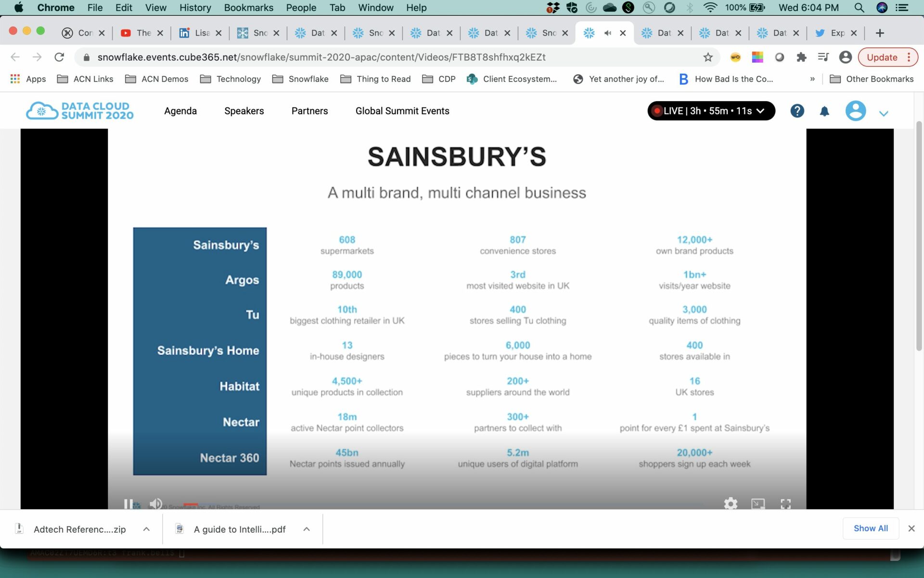Screen dimensions: 924x578
Task: Open Technology bookmark folder
Action: pos(231,79)
